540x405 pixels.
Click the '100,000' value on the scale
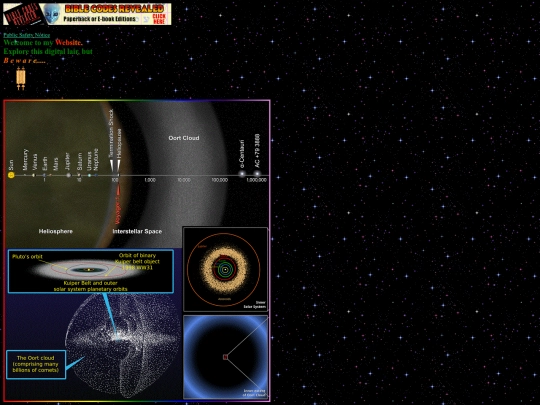point(219,180)
